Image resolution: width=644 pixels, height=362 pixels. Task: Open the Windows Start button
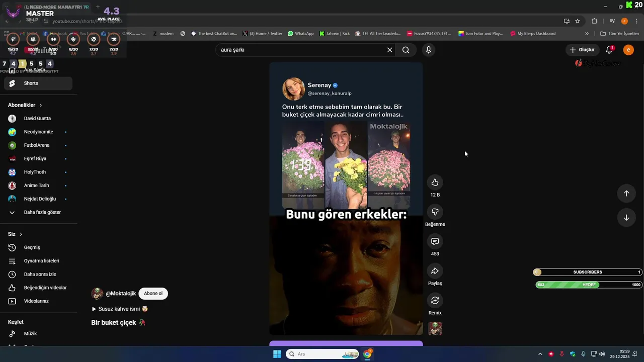[x=277, y=354]
